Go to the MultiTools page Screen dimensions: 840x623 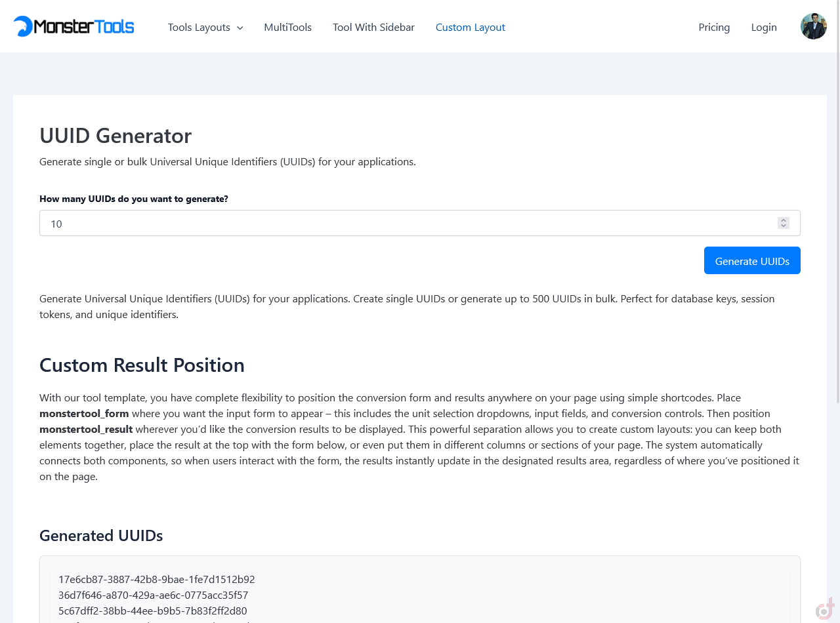point(287,27)
